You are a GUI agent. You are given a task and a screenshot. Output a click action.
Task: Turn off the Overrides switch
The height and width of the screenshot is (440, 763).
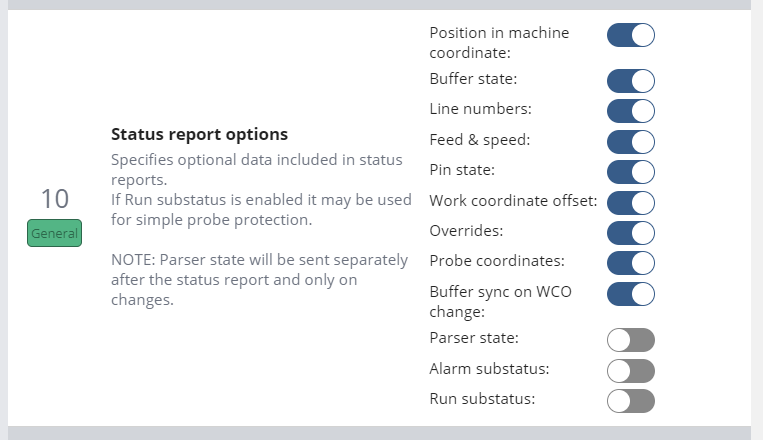pyautogui.click(x=630, y=232)
